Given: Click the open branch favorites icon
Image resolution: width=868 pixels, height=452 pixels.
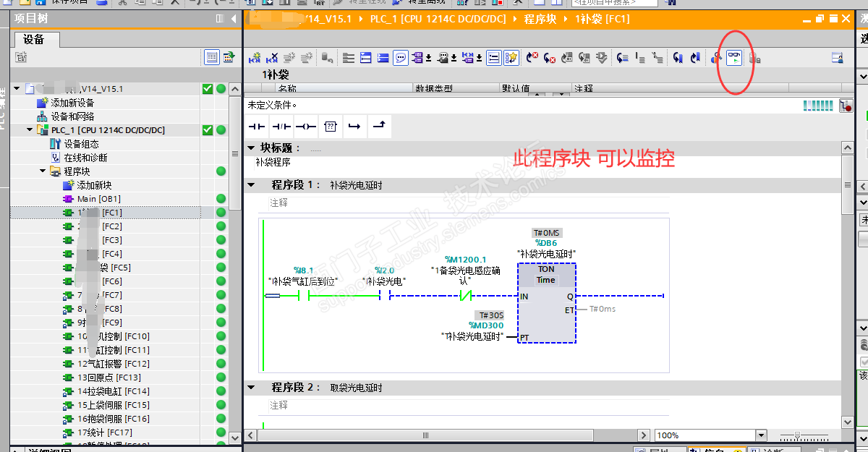Looking at the screenshot, I should [x=354, y=127].
